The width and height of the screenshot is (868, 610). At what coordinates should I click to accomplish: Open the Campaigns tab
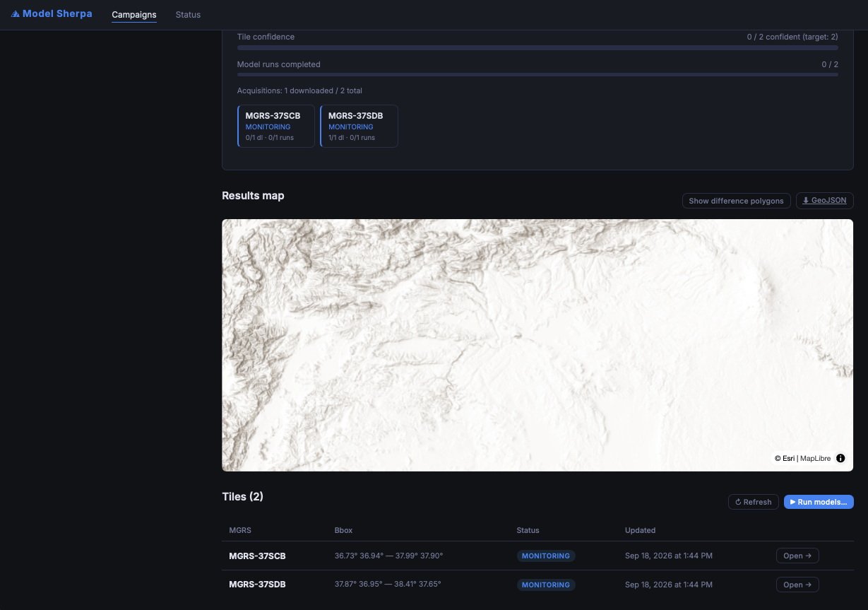(134, 15)
